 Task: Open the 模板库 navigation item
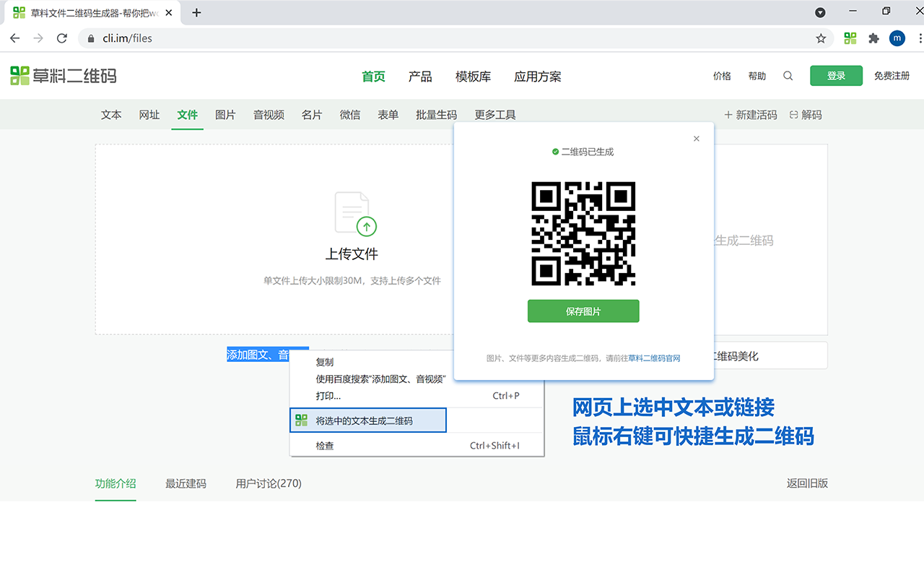(x=472, y=76)
